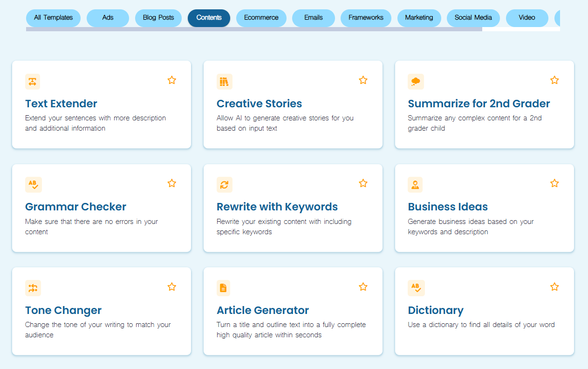This screenshot has width=588, height=369.
Task: Click the Article Generator document icon
Action: pos(224,288)
